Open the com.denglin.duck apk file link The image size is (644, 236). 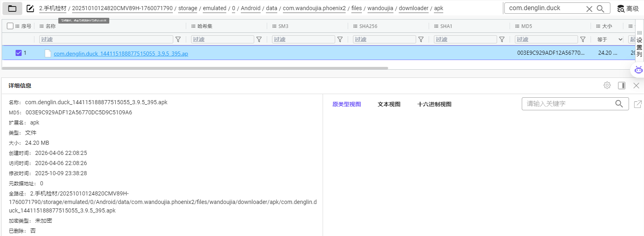pos(121,54)
